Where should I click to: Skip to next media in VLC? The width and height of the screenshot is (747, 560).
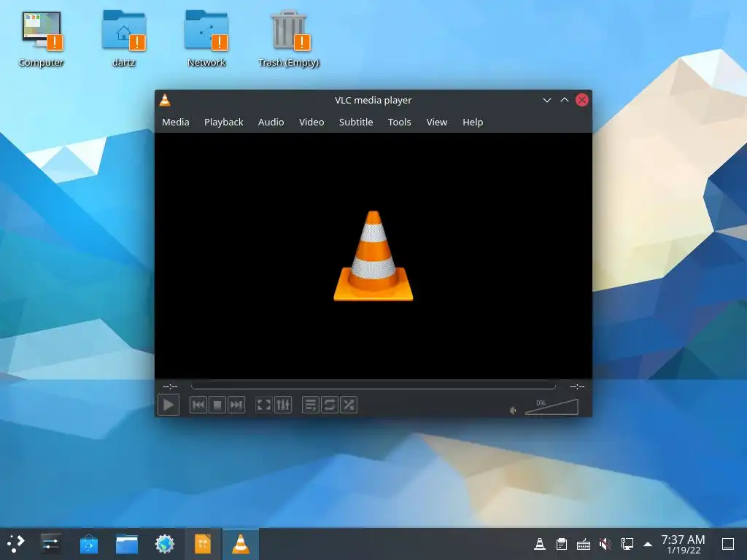point(236,405)
